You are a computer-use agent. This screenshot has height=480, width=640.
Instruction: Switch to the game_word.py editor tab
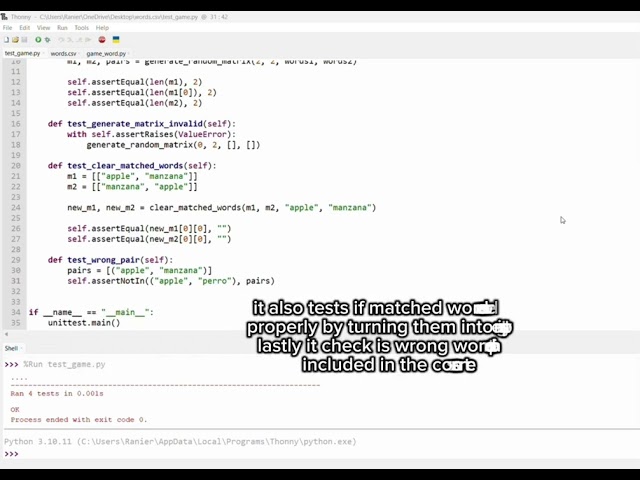click(107, 53)
